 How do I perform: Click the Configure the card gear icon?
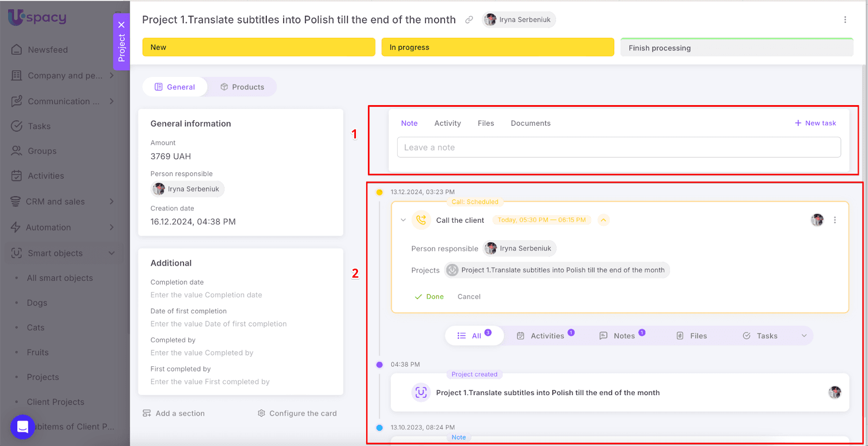(261, 413)
